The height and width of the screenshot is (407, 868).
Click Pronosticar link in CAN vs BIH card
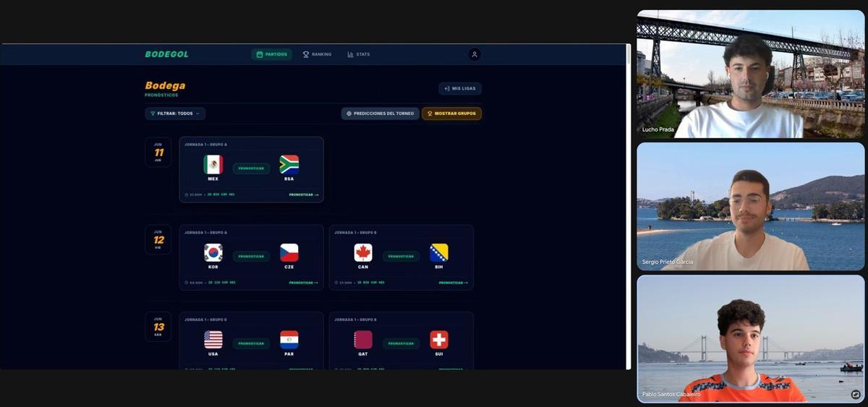click(x=453, y=283)
